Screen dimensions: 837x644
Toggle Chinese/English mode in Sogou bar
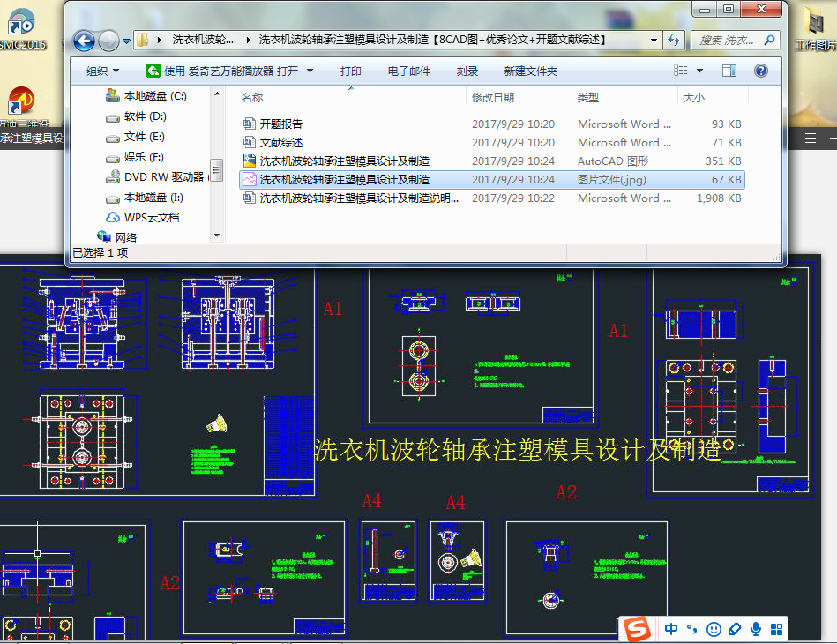click(671, 630)
